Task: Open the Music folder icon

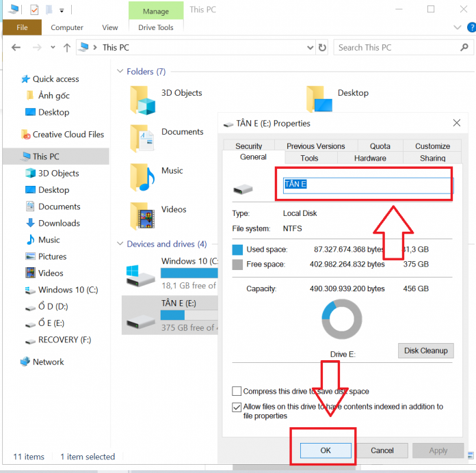Action: point(143,177)
